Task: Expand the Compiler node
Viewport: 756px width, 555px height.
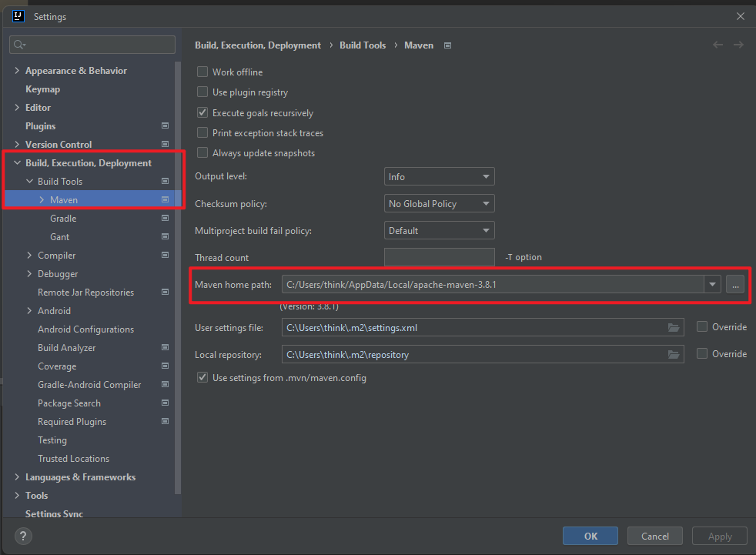Action: click(x=29, y=255)
